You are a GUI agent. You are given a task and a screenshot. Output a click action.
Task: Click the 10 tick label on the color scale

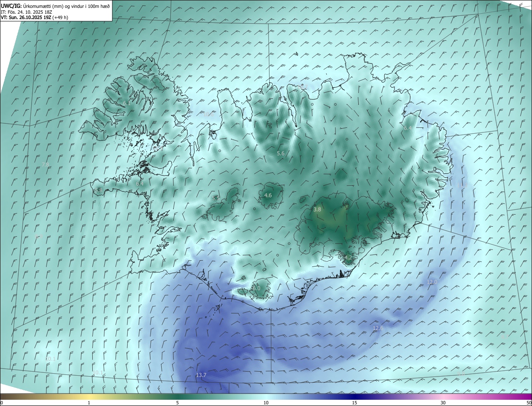266,403
